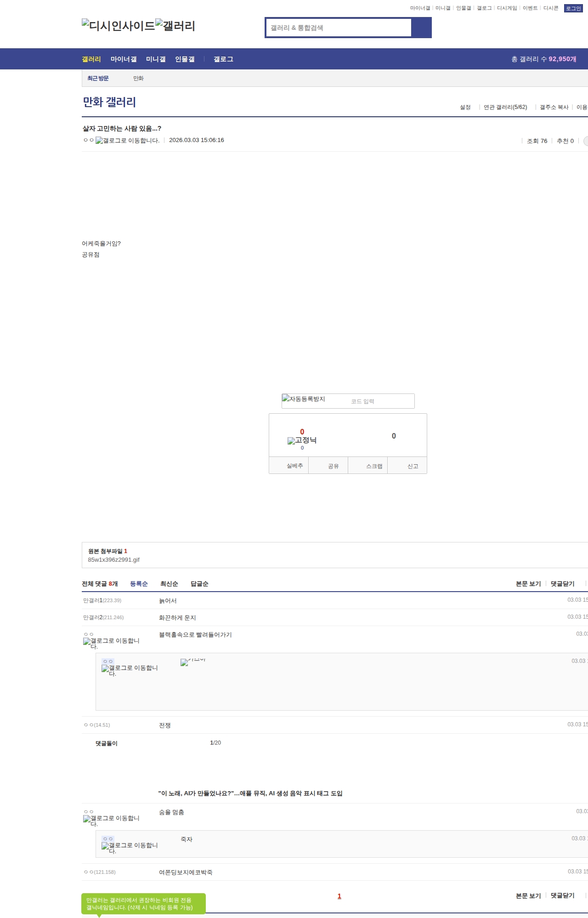Click the 로그인 button

[x=573, y=8]
